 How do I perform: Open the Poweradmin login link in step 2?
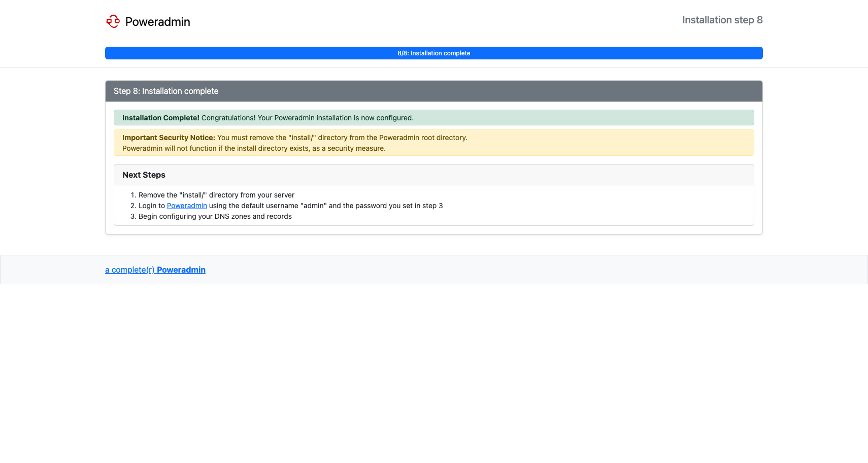(x=187, y=206)
